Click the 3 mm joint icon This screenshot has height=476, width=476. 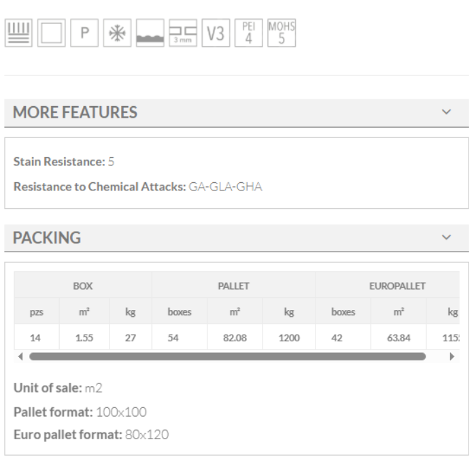click(x=182, y=33)
